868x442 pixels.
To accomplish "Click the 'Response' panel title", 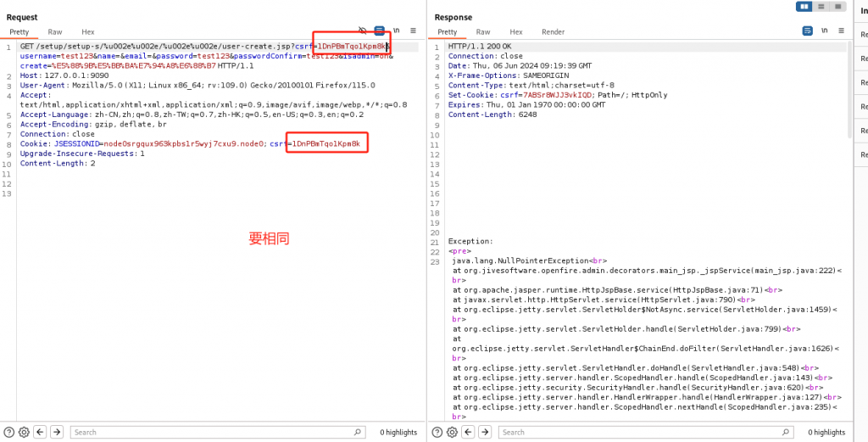I will (x=453, y=18).
